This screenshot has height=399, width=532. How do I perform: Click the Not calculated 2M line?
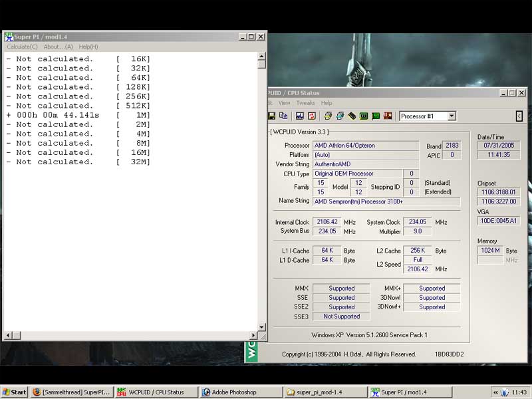coord(78,124)
